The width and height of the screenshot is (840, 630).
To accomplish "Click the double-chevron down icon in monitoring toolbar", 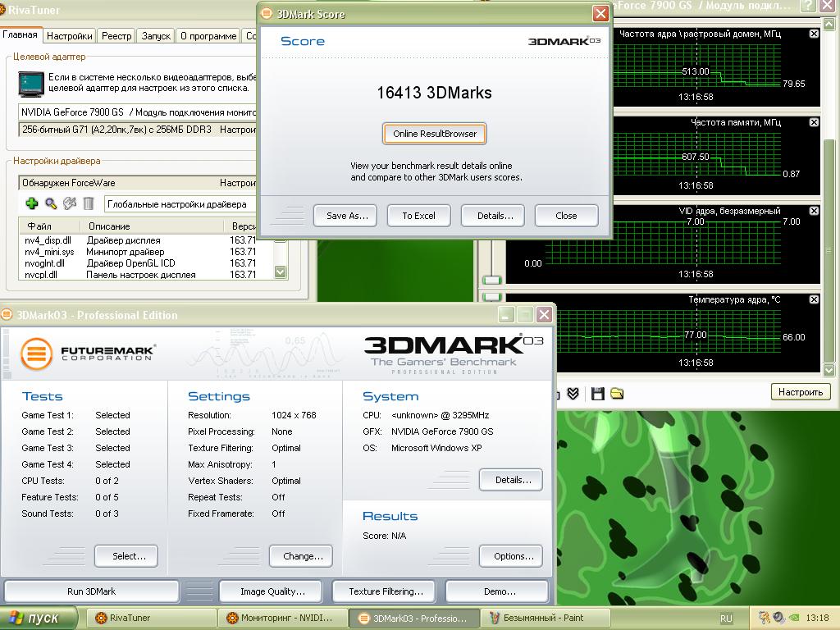I will click(573, 394).
